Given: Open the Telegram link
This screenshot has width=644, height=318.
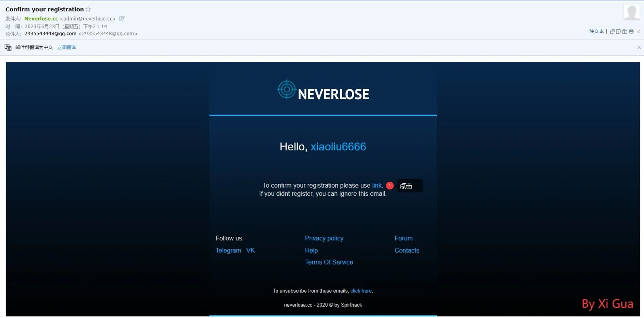Looking at the screenshot, I should coord(228,250).
